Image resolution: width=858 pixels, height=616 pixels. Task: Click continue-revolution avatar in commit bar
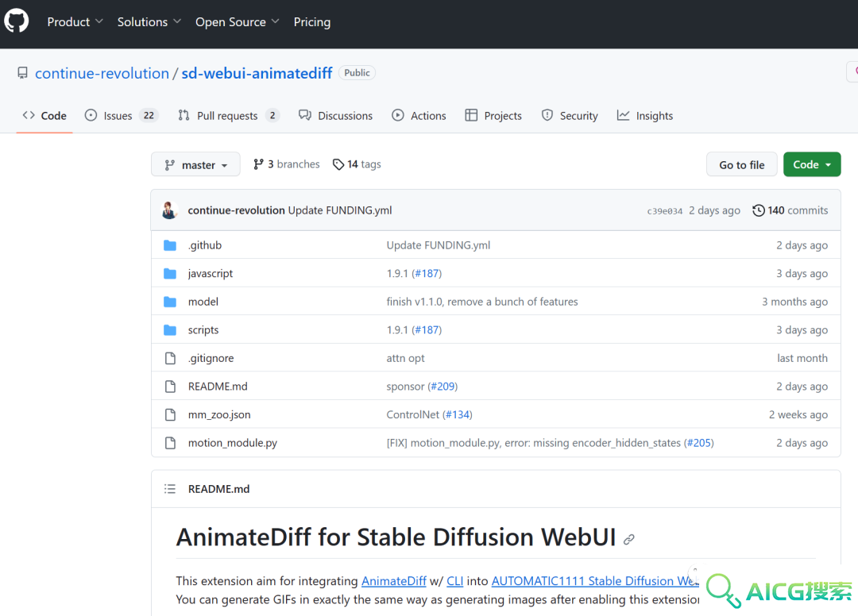pos(170,210)
